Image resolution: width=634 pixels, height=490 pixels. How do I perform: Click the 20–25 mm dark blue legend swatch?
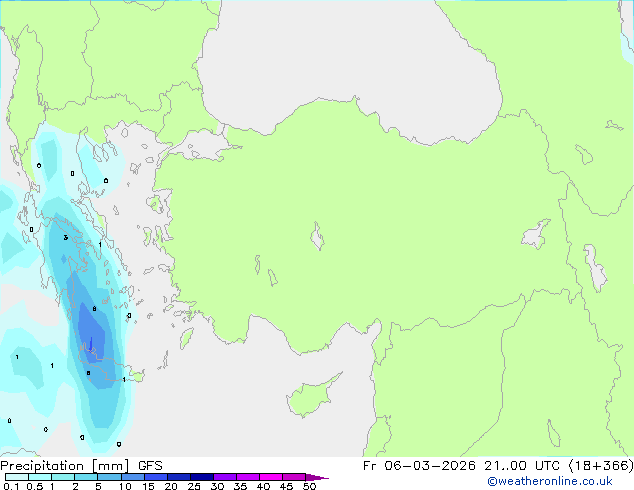[x=179, y=477]
